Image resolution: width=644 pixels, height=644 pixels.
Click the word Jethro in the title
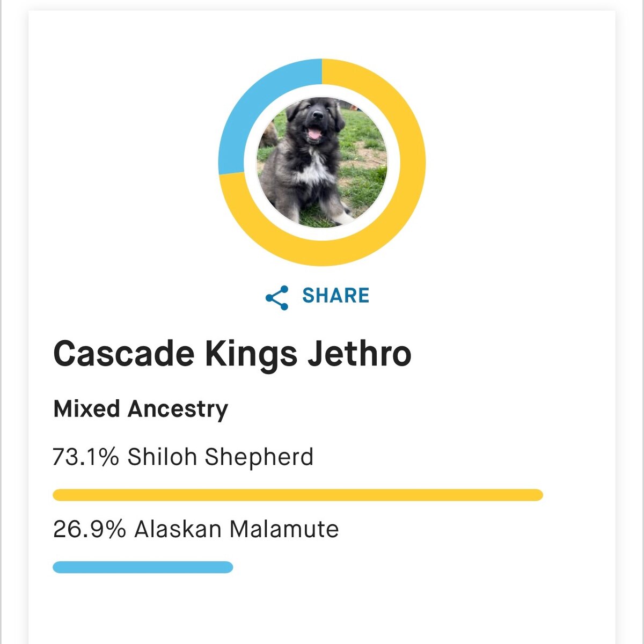pyautogui.click(x=360, y=354)
